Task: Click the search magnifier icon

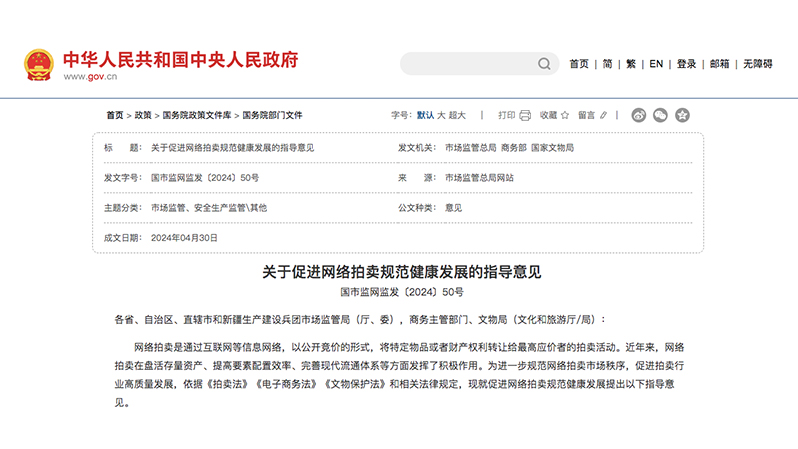Action: point(544,64)
